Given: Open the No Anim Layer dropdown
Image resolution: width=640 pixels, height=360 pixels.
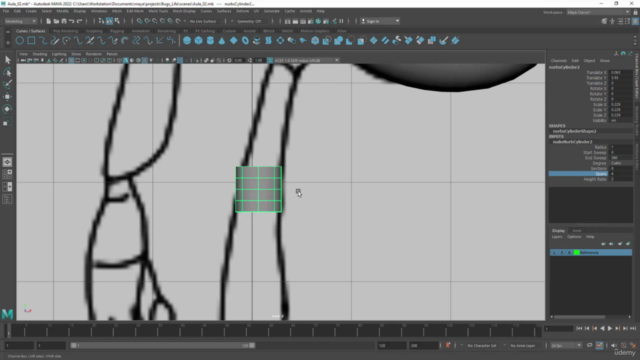Looking at the screenshot, I should coord(525,346).
